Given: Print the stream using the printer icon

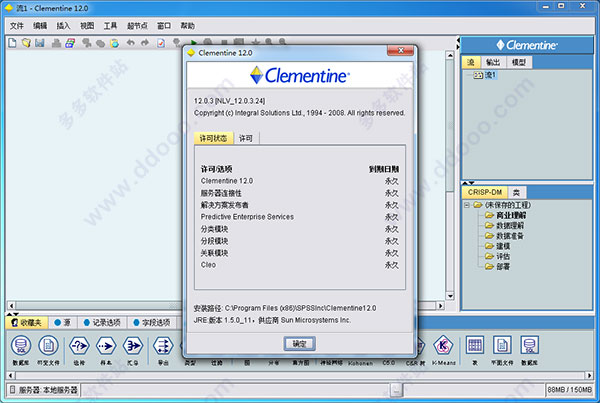Looking at the screenshot, I should [x=56, y=43].
